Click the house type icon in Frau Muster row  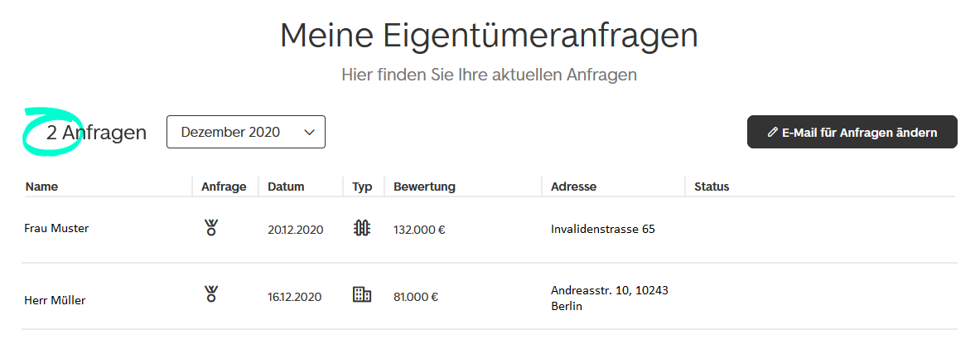pos(361,229)
